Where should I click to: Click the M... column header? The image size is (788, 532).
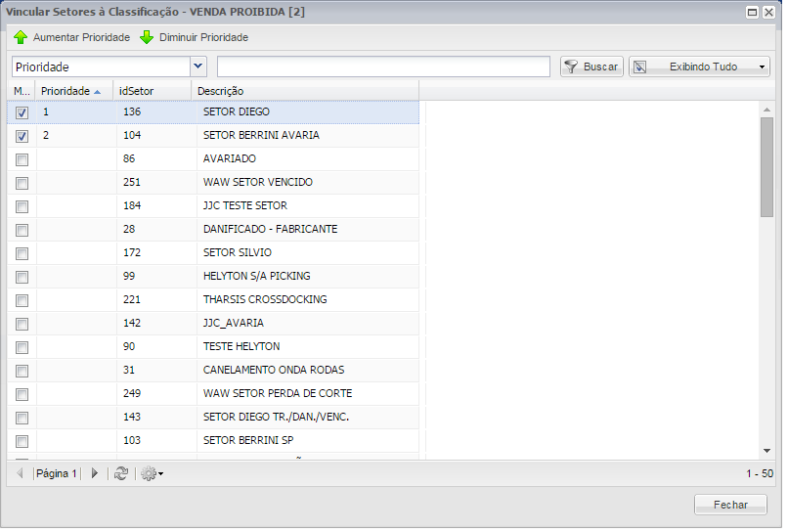coord(22,91)
